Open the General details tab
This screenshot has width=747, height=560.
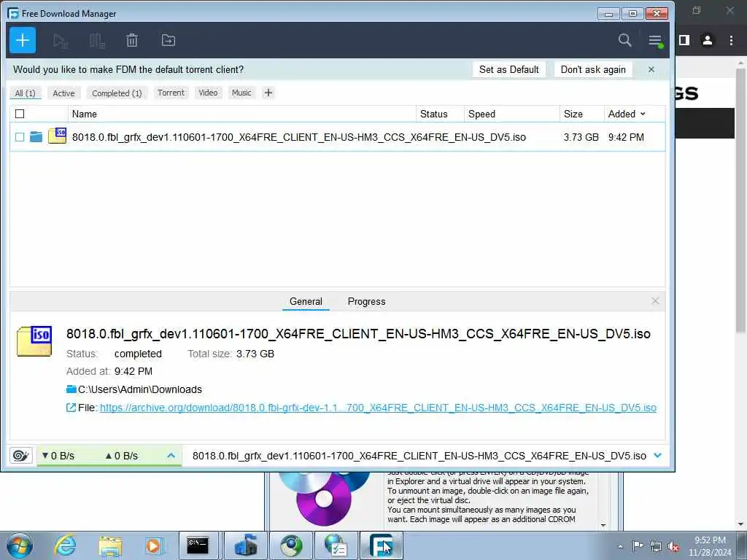pyautogui.click(x=306, y=301)
